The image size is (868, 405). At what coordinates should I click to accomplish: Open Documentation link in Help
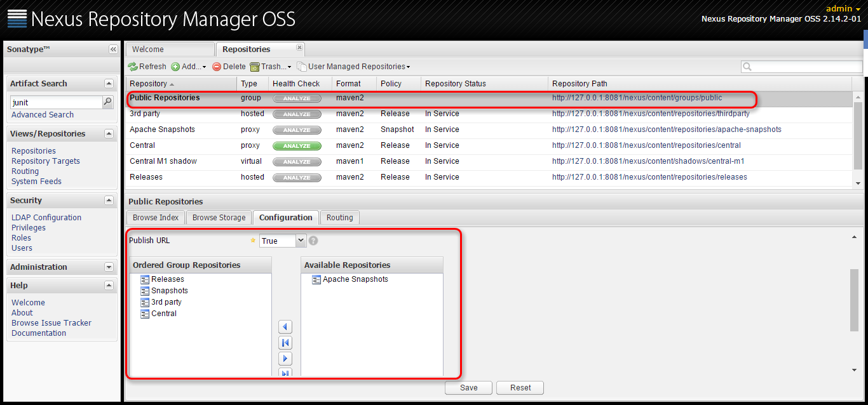point(39,333)
